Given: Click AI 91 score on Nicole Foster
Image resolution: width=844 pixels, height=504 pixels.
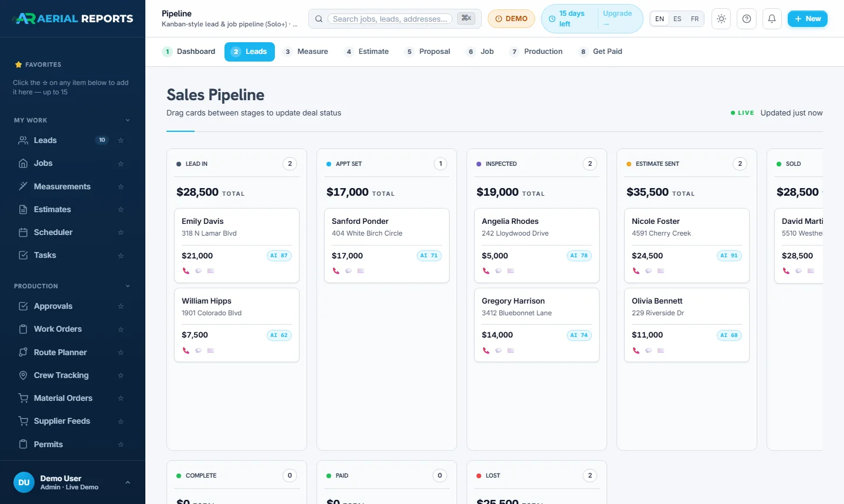Looking at the screenshot, I should (729, 256).
